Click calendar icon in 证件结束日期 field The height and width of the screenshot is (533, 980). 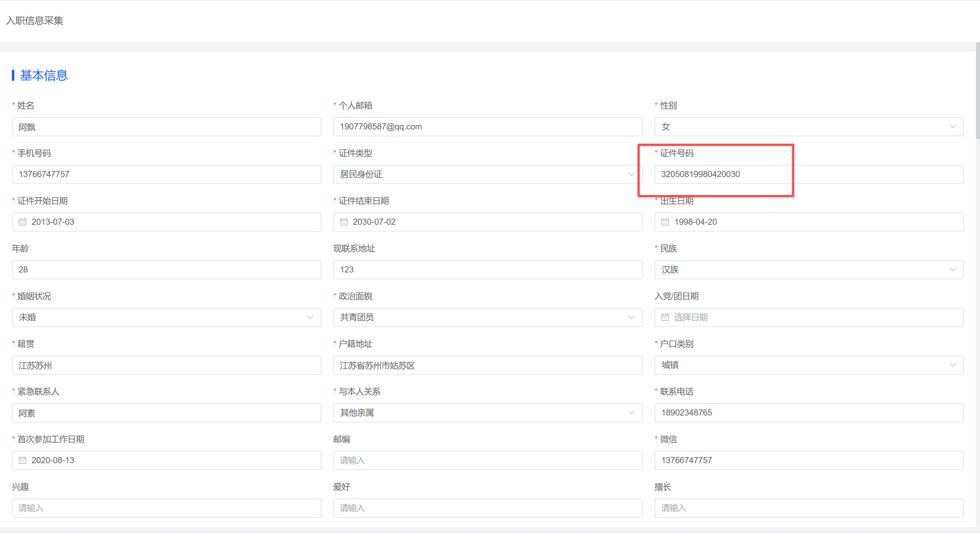[343, 222]
